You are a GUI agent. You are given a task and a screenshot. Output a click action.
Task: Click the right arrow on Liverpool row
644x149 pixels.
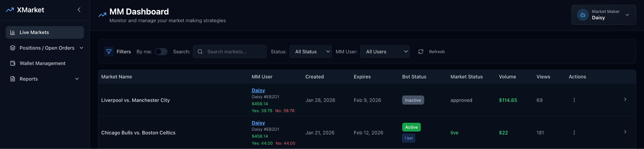625,99
